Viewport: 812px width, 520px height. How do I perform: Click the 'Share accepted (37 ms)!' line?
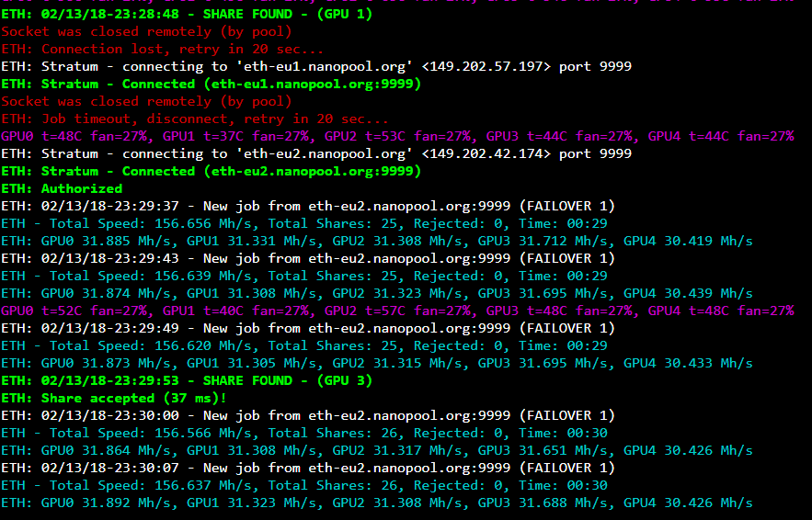(x=114, y=399)
